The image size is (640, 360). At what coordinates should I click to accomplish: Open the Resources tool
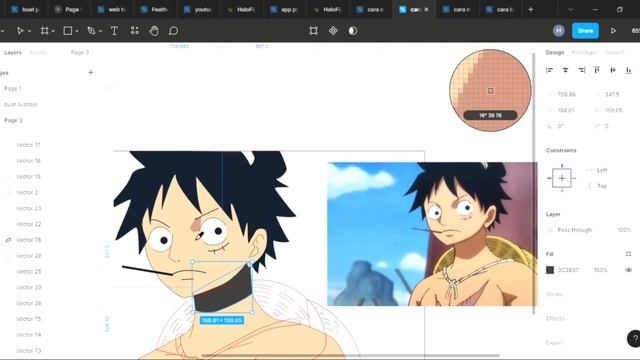(135, 31)
